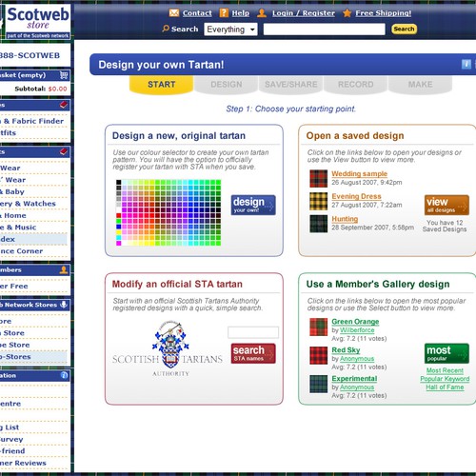Open the Most Recent gallery link

(x=445, y=370)
